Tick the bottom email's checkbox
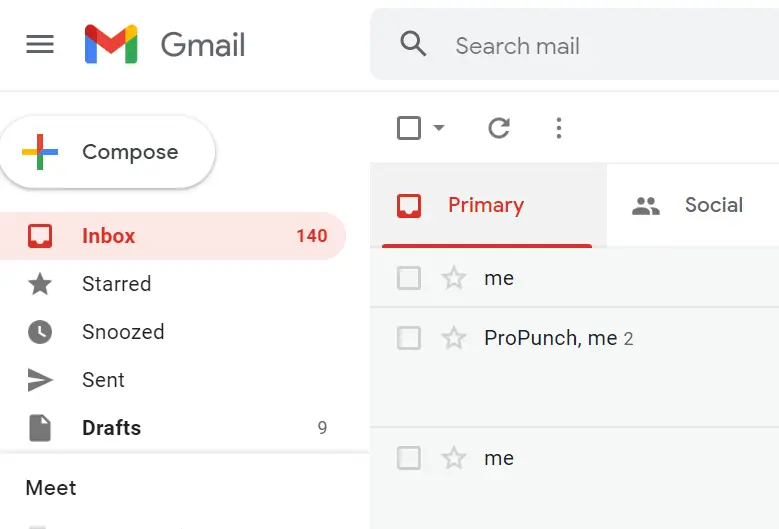The image size is (779, 529). point(409,458)
